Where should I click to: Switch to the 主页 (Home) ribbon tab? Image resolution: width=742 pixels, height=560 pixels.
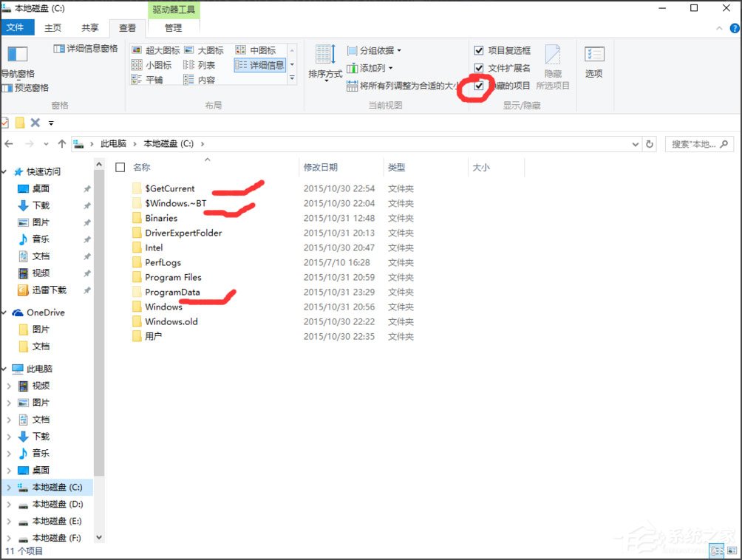tap(52, 27)
